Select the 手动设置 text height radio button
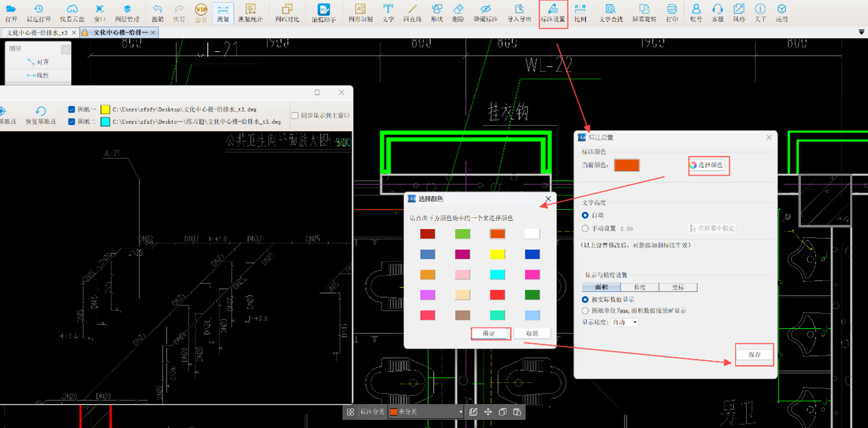Viewport: 868px width, 428px height. click(x=586, y=228)
